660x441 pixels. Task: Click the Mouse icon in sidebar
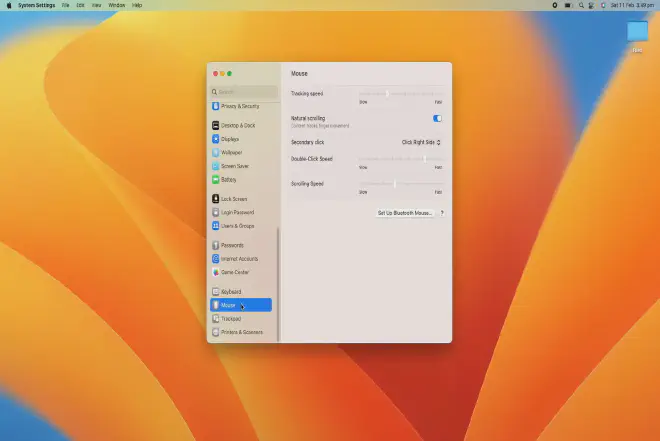click(216, 305)
